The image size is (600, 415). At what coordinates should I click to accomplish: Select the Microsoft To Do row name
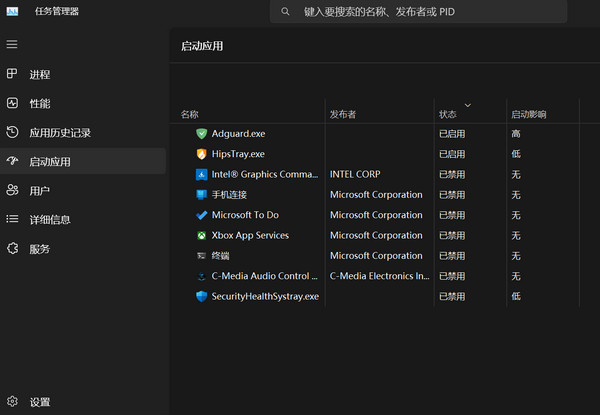point(245,215)
